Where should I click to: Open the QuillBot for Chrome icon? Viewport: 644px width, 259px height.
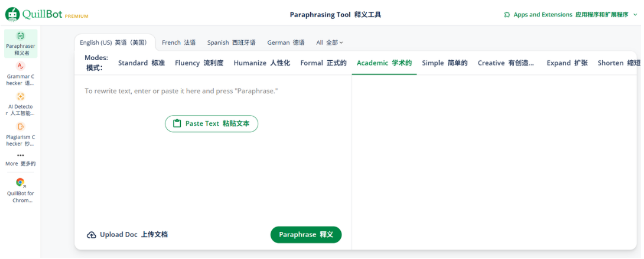(x=21, y=182)
